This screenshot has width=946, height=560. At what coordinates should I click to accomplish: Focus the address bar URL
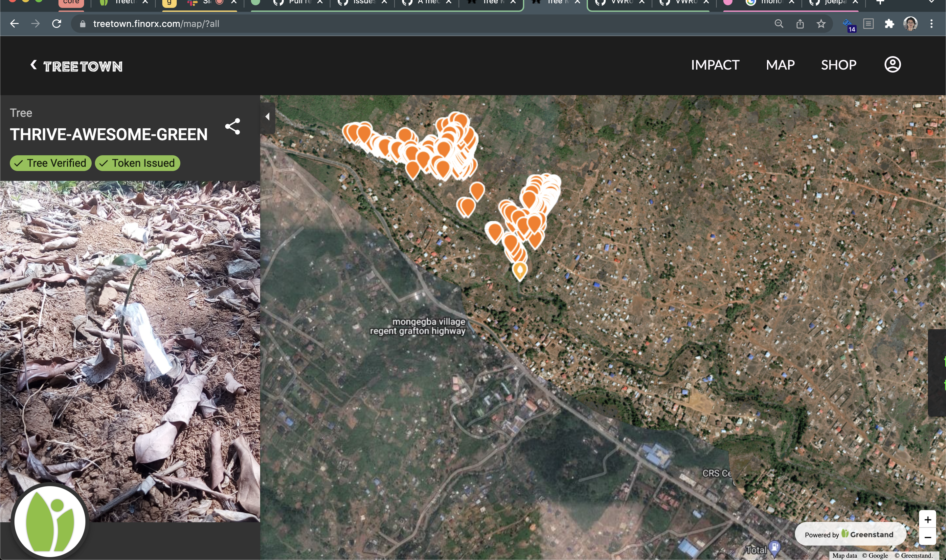[156, 24]
